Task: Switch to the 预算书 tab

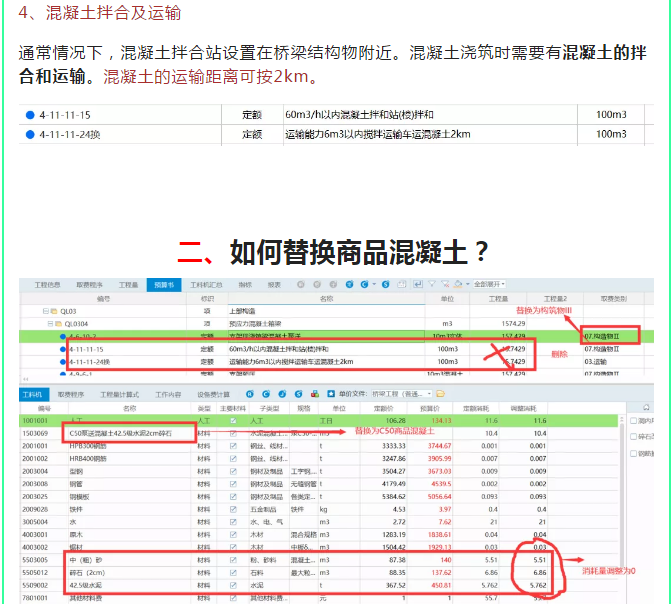Action: tap(162, 285)
